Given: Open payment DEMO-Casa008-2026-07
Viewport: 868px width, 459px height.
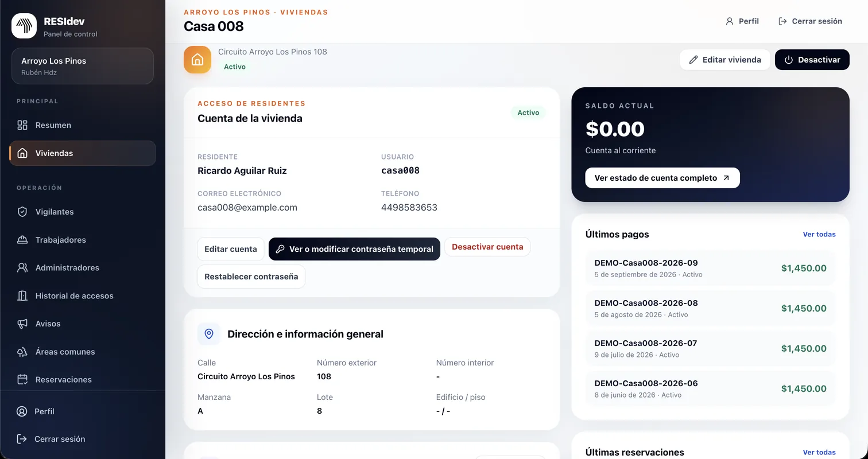Looking at the screenshot, I should (711, 348).
